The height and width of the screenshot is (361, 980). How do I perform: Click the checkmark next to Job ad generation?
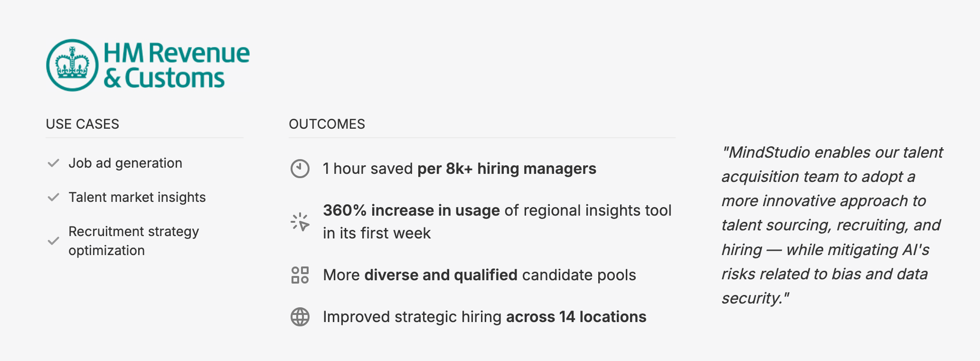53,163
